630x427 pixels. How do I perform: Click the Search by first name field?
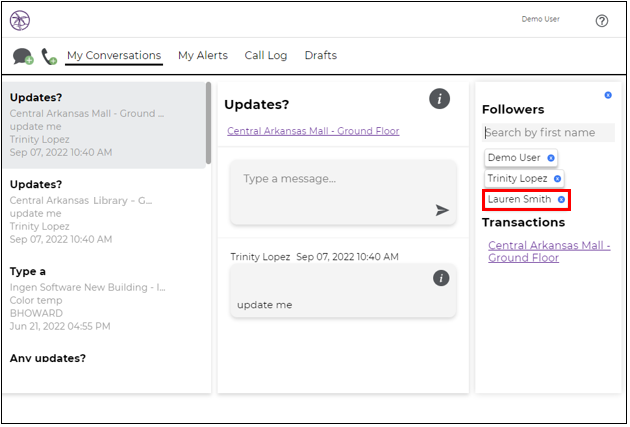548,133
